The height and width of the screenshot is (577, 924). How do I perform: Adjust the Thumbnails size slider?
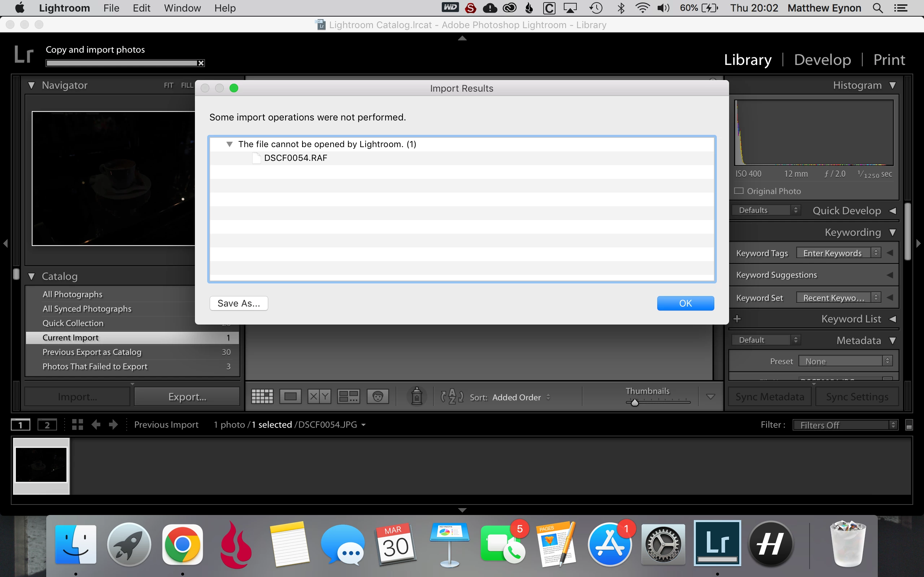tap(635, 402)
